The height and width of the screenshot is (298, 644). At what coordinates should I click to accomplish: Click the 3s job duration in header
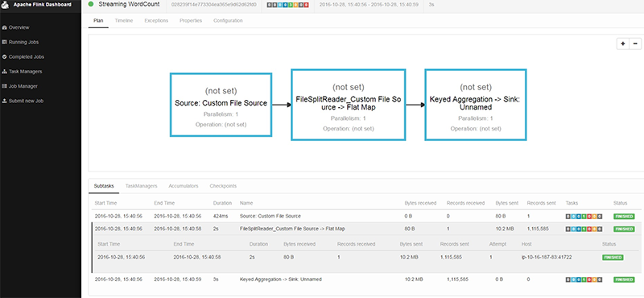[x=431, y=5]
